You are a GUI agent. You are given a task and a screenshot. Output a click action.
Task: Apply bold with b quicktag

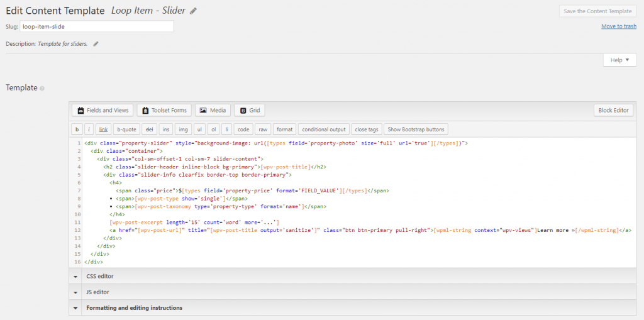77,129
